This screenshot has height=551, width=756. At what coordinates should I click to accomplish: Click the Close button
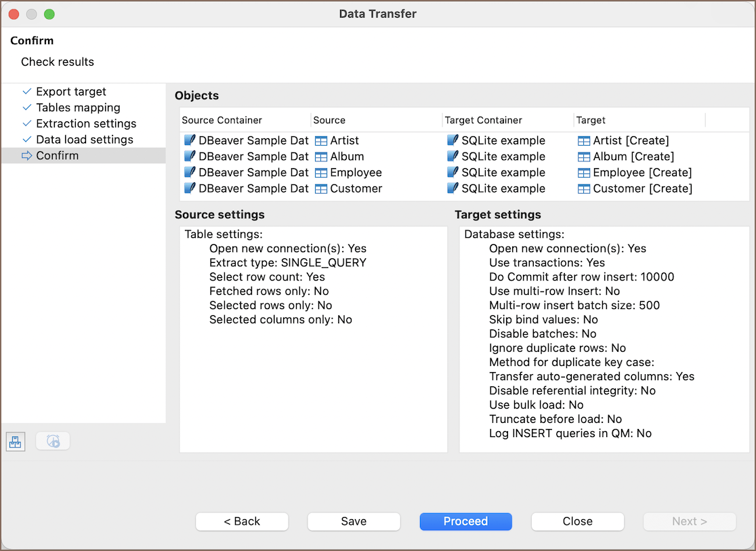pos(577,521)
